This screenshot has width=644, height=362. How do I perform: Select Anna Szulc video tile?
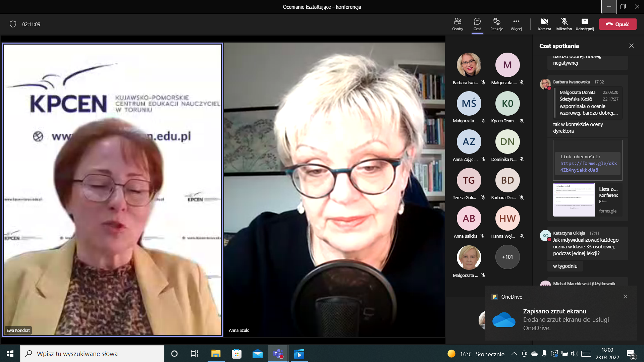(334, 190)
